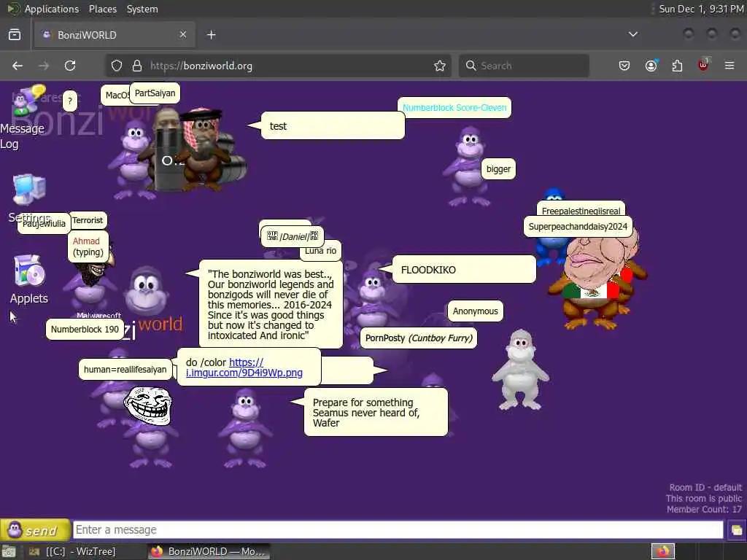Click the date and time clock

pos(701,9)
